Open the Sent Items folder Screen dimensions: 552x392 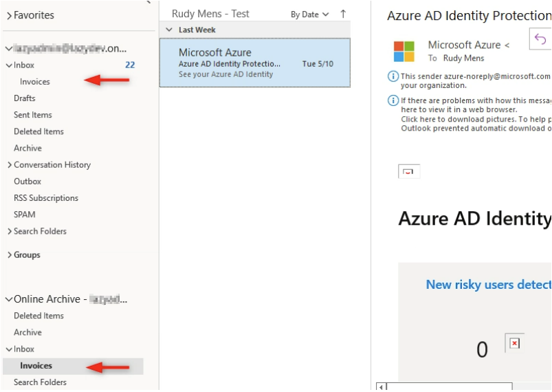[33, 115]
